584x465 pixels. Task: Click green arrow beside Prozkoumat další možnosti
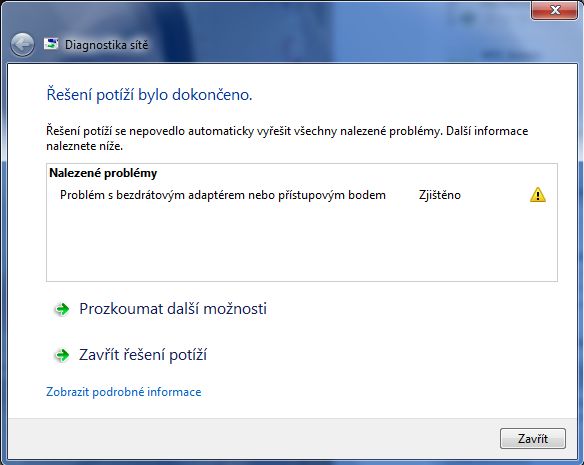pos(62,309)
